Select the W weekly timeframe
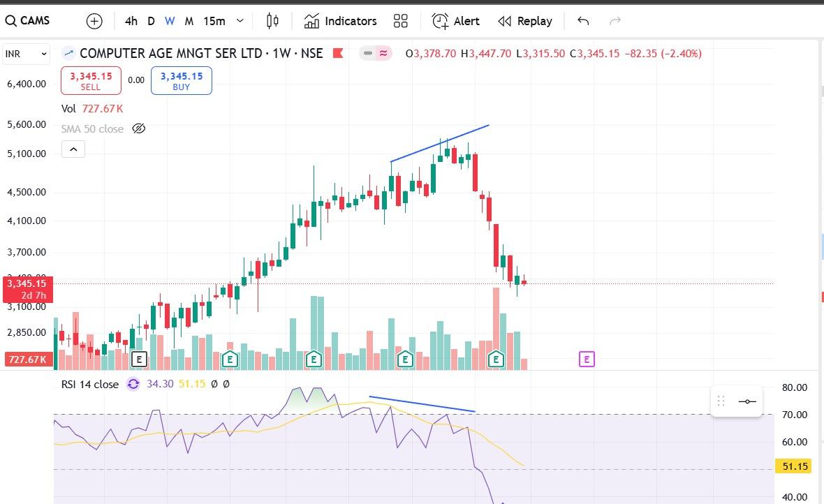This screenshot has height=504, width=824. tap(170, 21)
